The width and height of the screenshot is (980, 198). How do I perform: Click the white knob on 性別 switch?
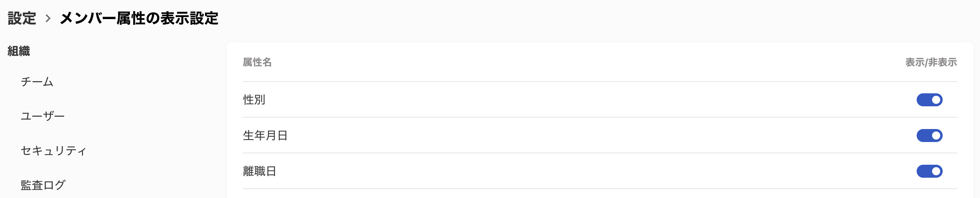coord(936,100)
